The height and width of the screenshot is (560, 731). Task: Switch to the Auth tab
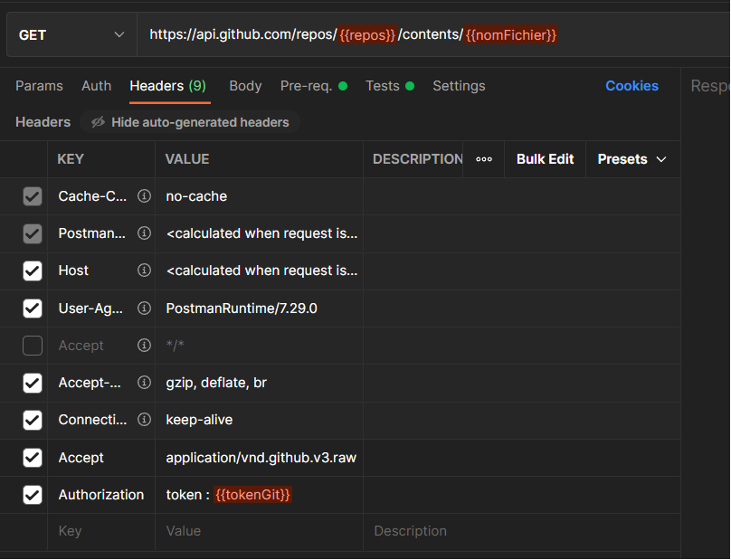pos(97,86)
